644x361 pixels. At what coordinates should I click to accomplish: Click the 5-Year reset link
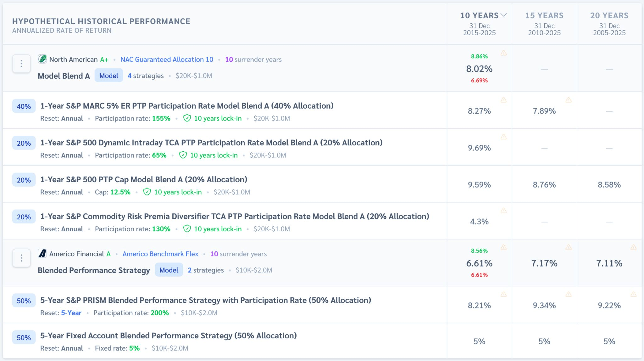[x=71, y=313]
